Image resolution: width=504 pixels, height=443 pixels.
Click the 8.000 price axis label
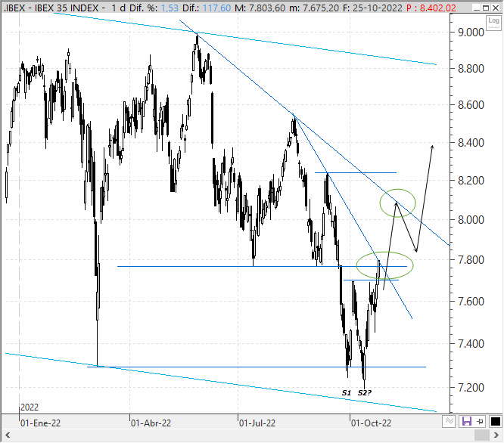click(x=471, y=220)
